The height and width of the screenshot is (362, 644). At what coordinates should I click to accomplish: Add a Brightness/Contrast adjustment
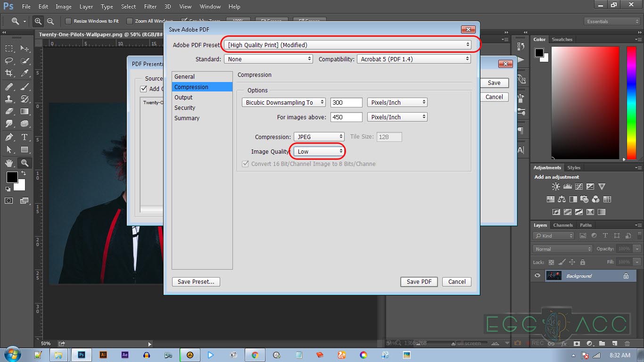556,187
